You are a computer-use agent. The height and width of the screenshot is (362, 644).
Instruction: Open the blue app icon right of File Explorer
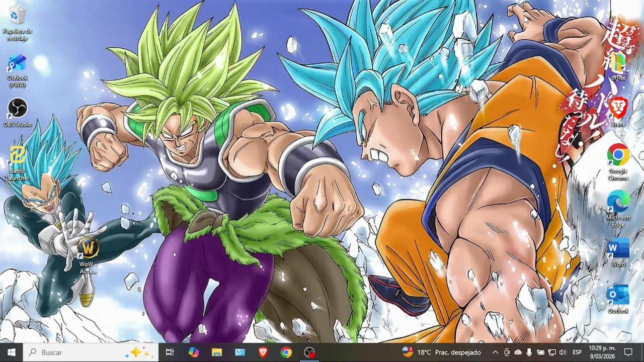tap(239, 352)
